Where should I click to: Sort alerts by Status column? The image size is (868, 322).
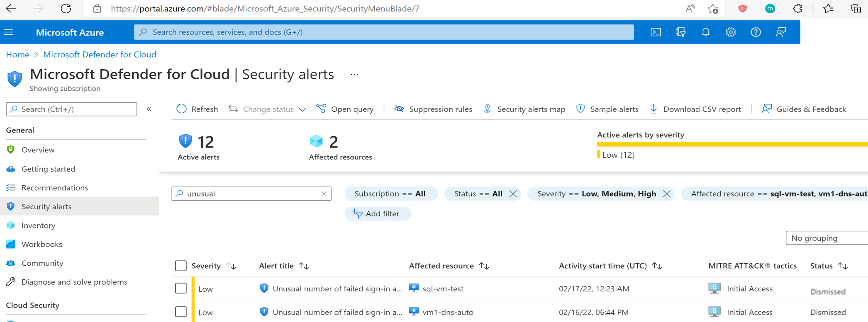click(829, 266)
